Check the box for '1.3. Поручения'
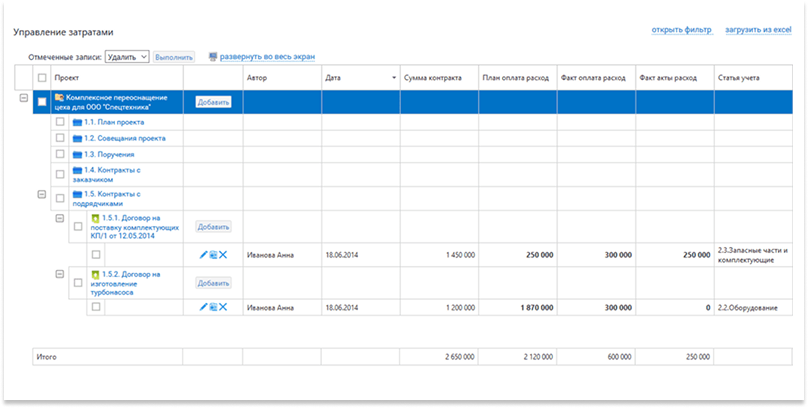This screenshot has width=808, height=408. pos(60,155)
